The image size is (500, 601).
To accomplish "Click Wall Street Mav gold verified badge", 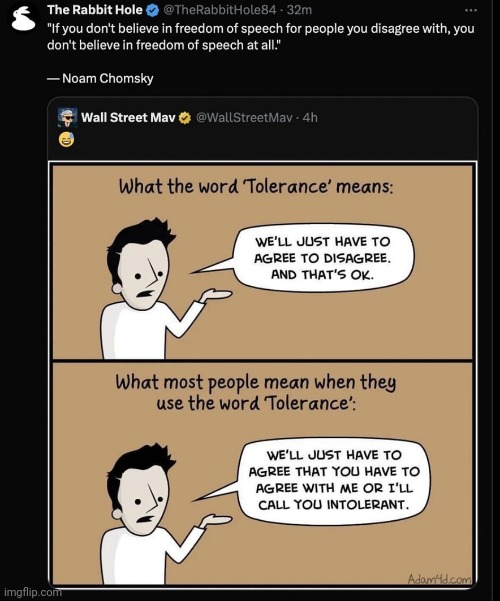I will tap(185, 118).
